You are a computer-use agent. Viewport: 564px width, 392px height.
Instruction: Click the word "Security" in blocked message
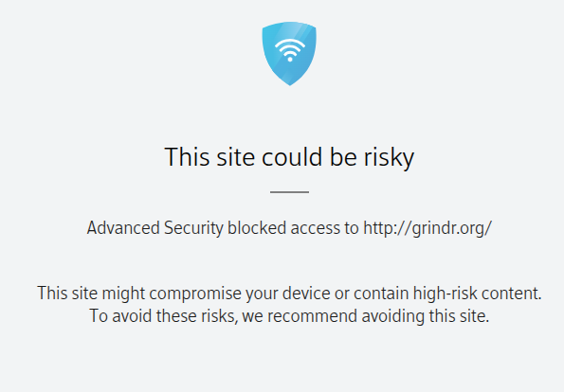coord(193,228)
